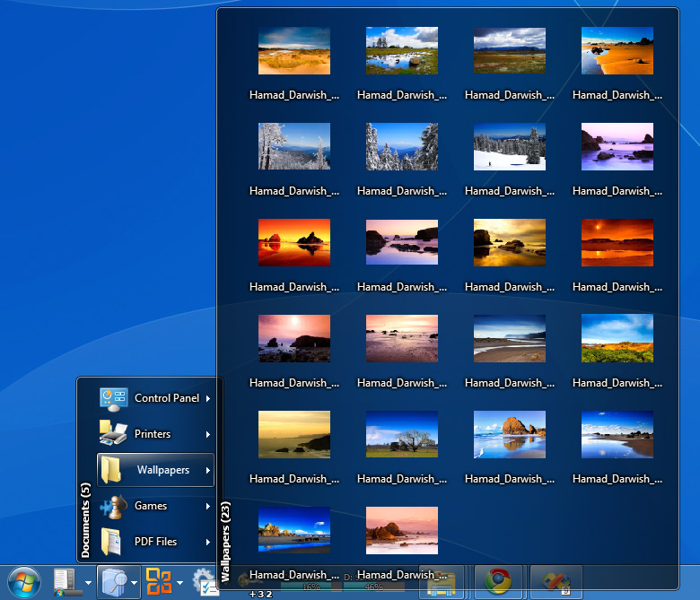
Task: Select the Wallpapers menu entry
Action: [x=155, y=470]
